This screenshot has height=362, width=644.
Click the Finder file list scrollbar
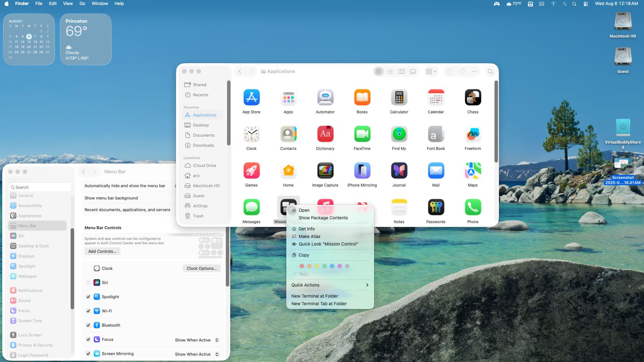coord(496,122)
